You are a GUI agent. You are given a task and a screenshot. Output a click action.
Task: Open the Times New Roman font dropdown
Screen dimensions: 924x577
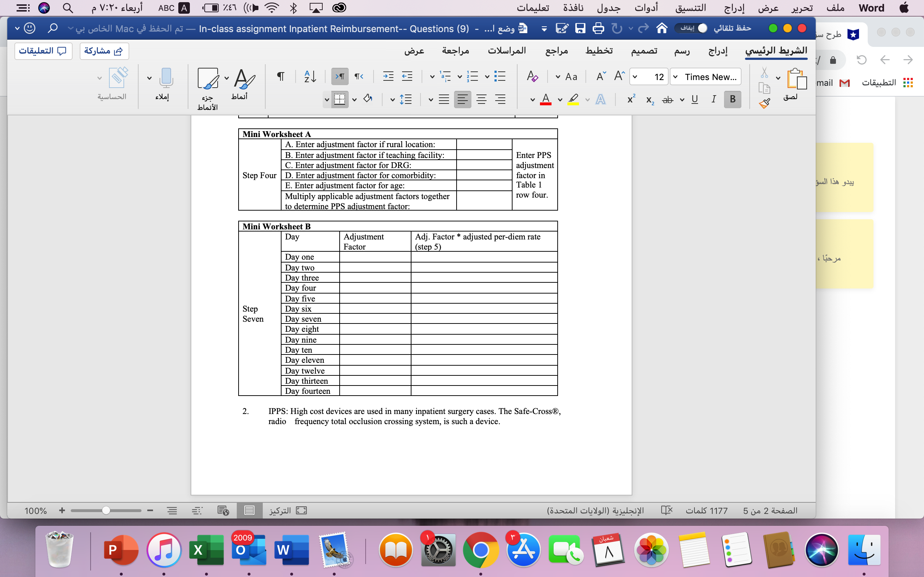click(x=705, y=77)
